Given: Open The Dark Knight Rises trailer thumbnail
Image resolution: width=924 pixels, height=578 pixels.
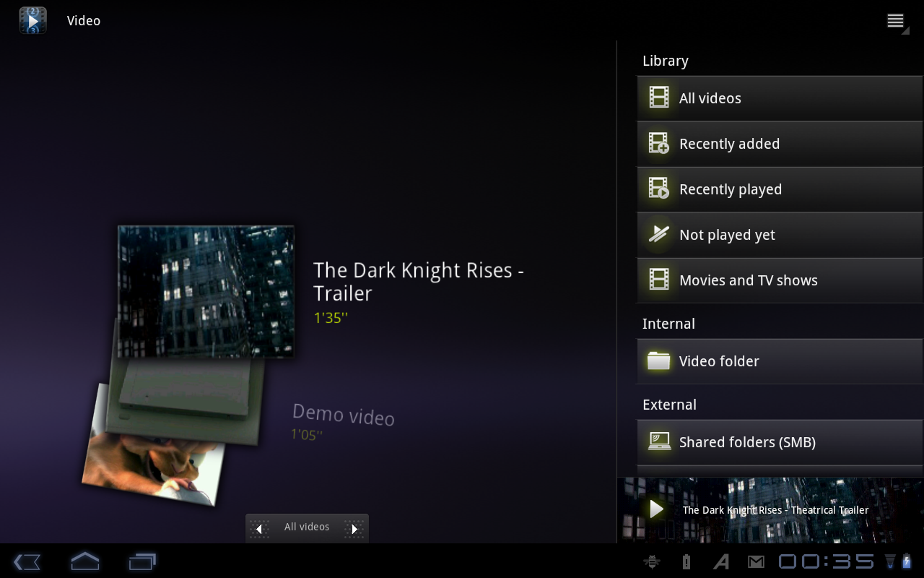Looking at the screenshot, I should coord(206,292).
